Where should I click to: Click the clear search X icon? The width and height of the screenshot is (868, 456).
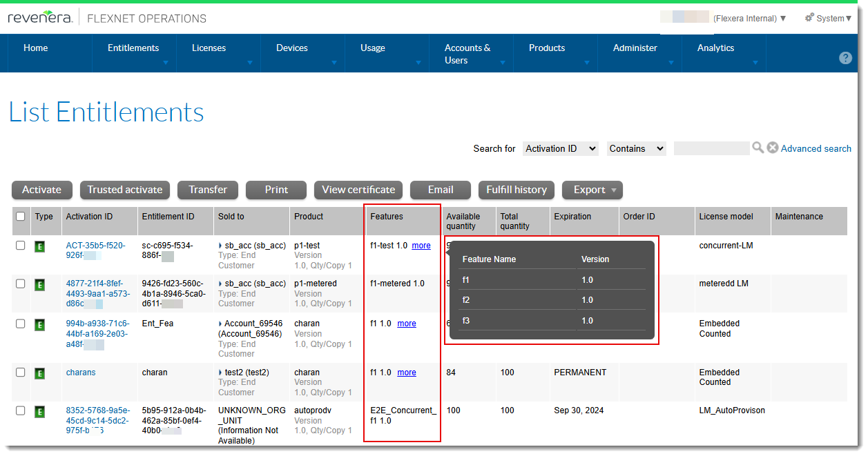pos(773,148)
